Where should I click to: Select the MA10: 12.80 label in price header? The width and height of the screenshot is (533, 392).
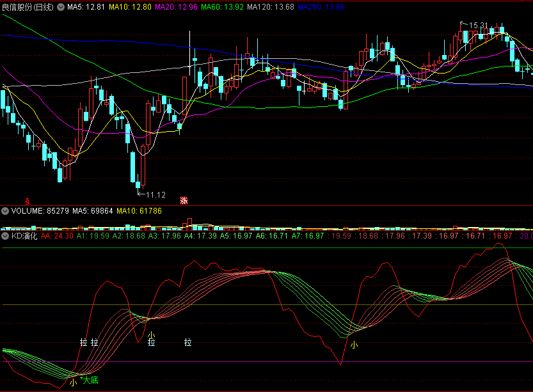(130, 7)
